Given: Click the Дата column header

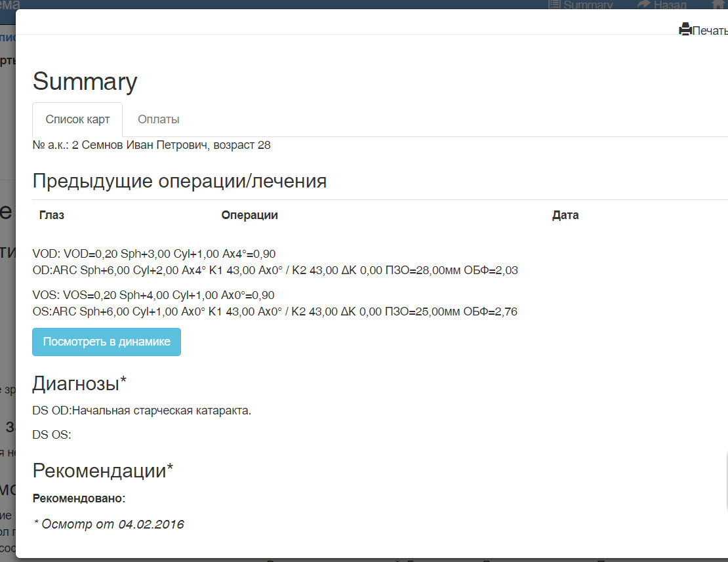Looking at the screenshot, I should 565,215.
